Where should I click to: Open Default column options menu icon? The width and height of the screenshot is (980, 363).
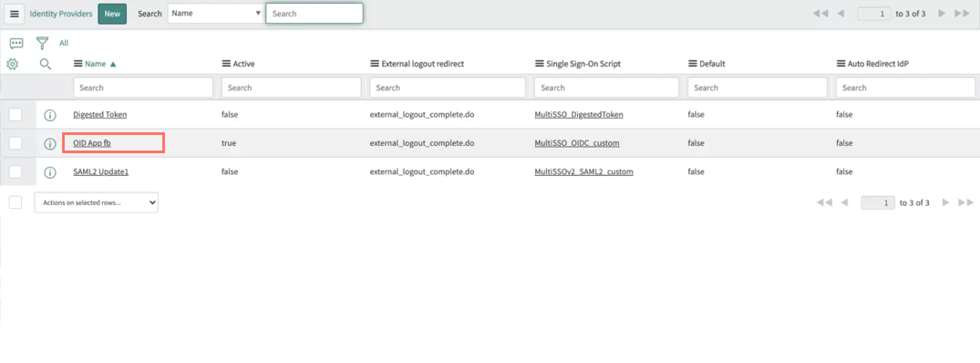click(693, 64)
